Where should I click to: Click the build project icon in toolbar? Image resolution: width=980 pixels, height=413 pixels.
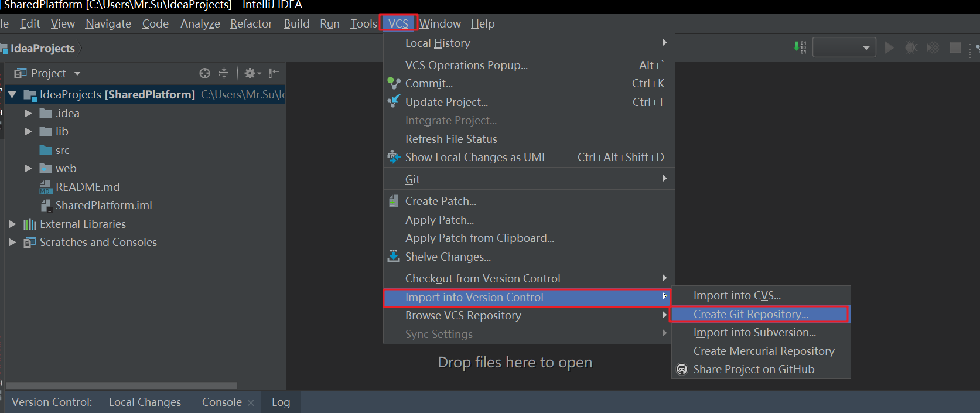pyautogui.click(x=800, y=47)
